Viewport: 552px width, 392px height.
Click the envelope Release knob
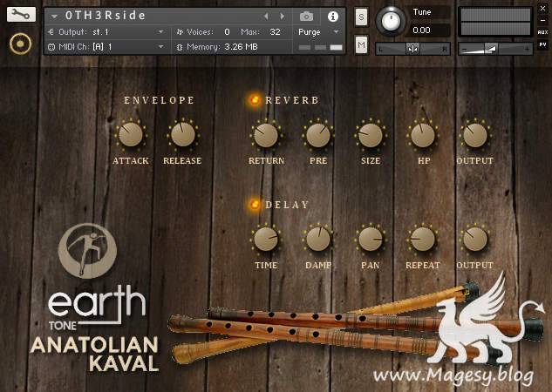(183, 135)
